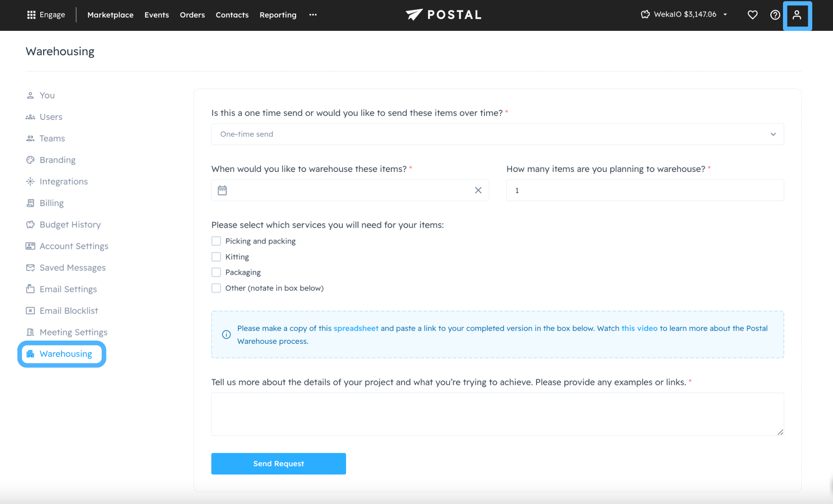This screenshot has height=504, width=833.
Task: Click the Send Request button
Action: point(278,464)
